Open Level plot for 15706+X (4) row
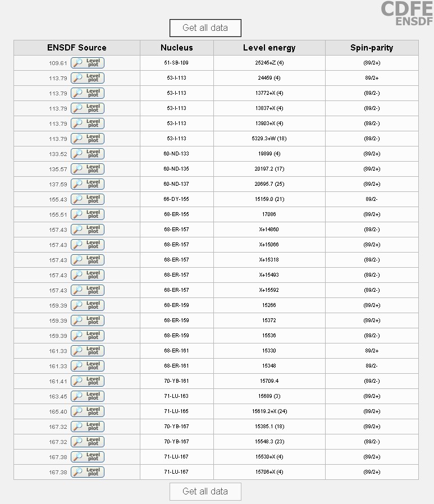 88,472
